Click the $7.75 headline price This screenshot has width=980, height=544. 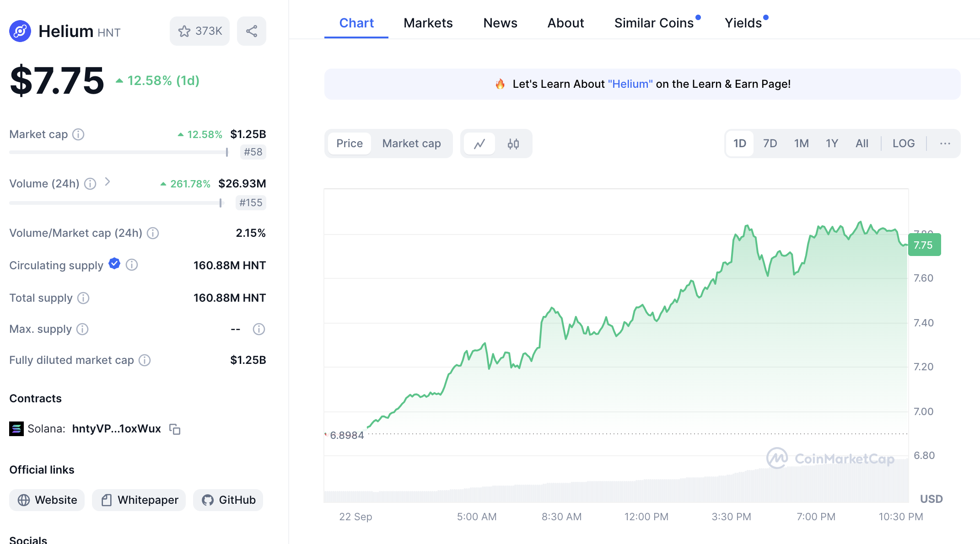click(x=57, y=80)
